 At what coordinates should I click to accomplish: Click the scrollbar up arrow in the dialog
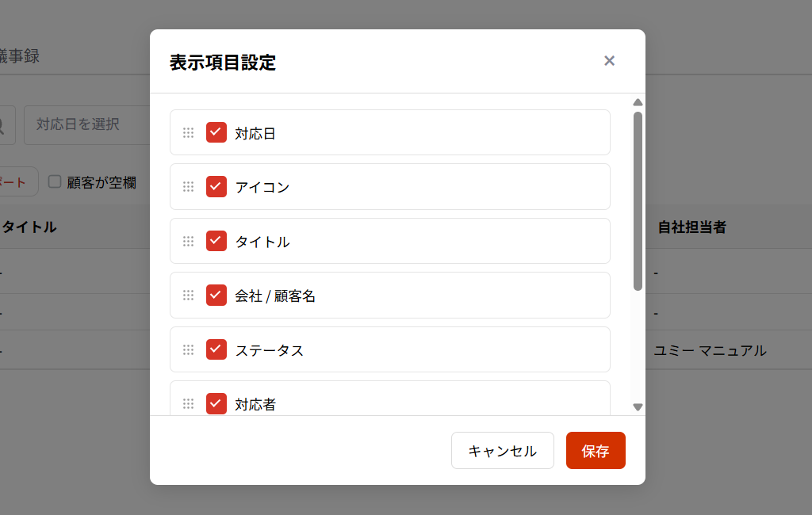pos(638,102)
